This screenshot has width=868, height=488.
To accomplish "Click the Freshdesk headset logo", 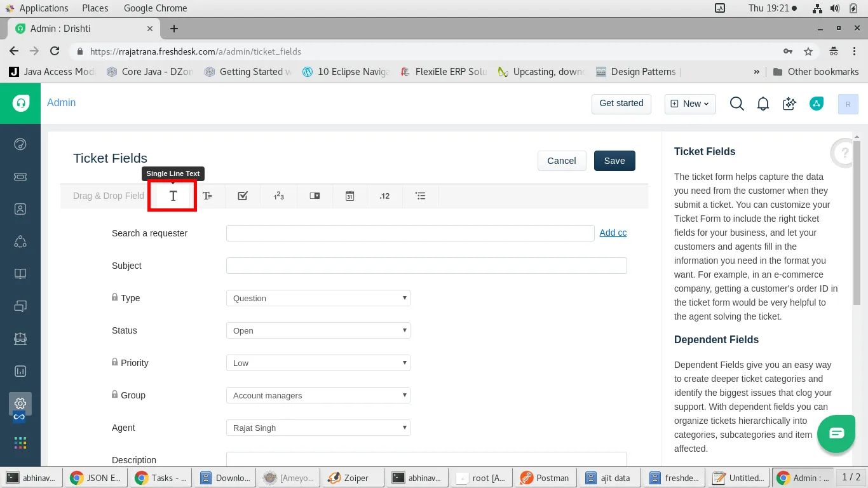I will tap(21, 103).
